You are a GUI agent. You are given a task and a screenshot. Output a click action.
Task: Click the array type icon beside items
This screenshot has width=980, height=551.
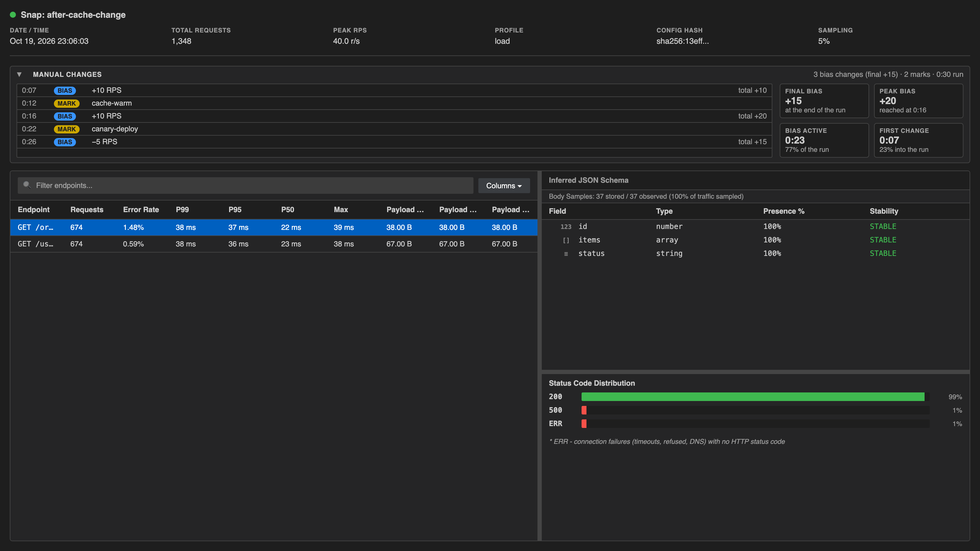566,240
